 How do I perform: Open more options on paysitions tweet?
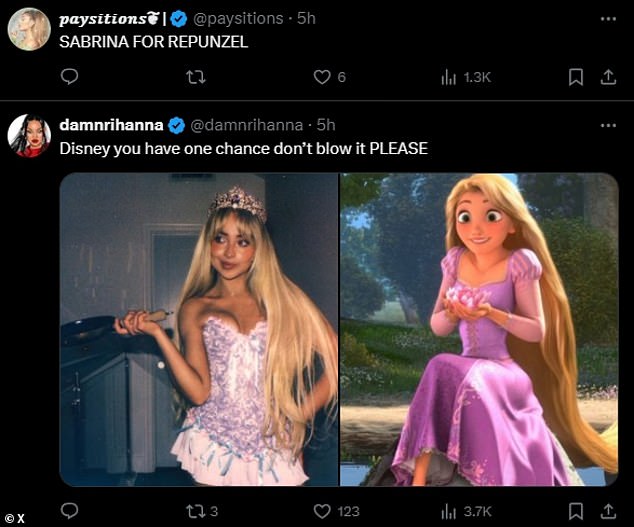[608, 19]
